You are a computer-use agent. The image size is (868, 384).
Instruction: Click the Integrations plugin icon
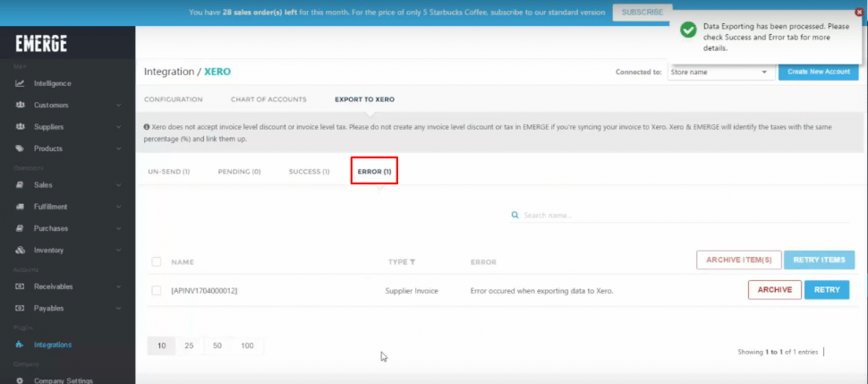point(20,345)
